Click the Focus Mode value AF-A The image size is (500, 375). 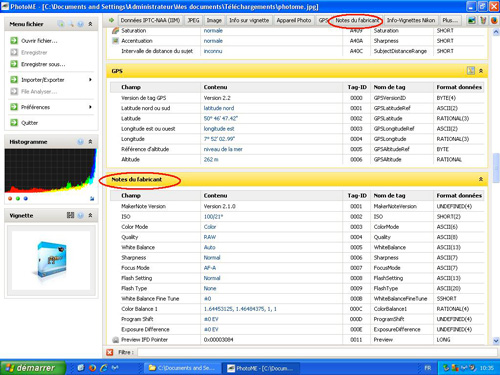tap(210, 268)
